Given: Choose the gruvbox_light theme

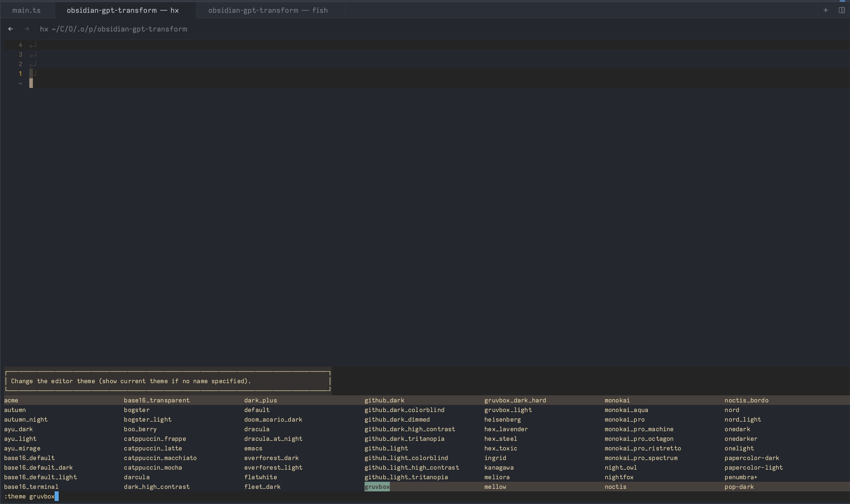Looking at the screenshot, I should (x=508, y=409).
